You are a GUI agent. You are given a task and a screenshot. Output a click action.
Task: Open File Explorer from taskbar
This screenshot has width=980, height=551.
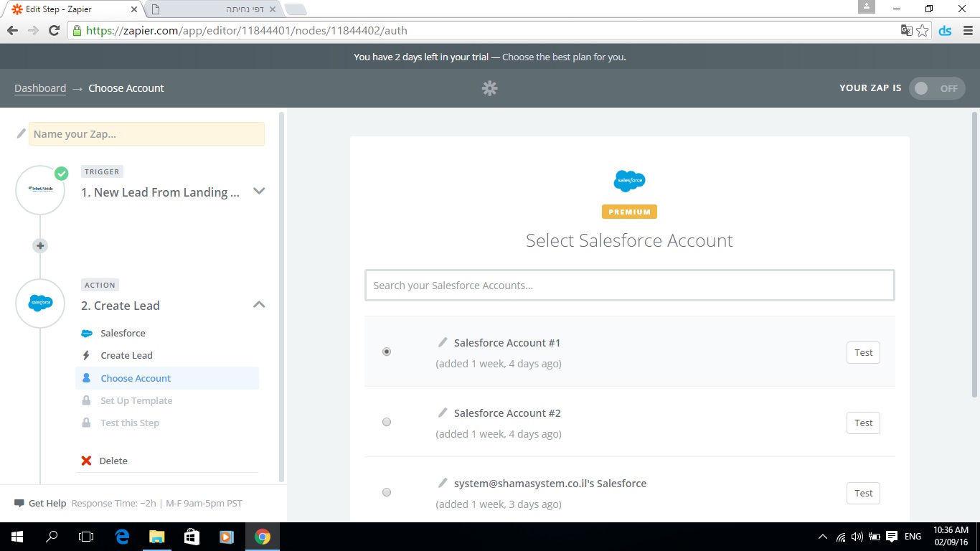pyautogui.click(x=156, y=537)
